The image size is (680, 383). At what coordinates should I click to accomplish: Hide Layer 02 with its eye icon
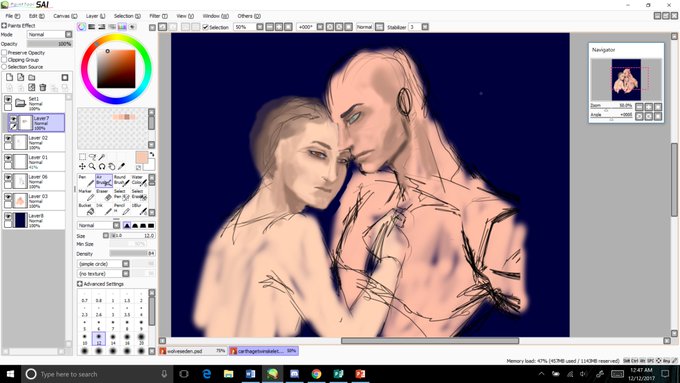click(x=8, y=138)
